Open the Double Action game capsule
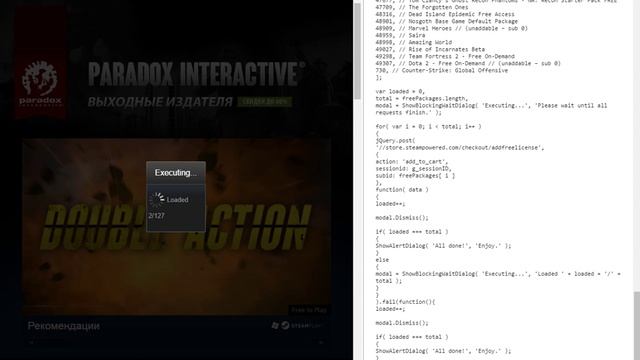 [176, 227]
